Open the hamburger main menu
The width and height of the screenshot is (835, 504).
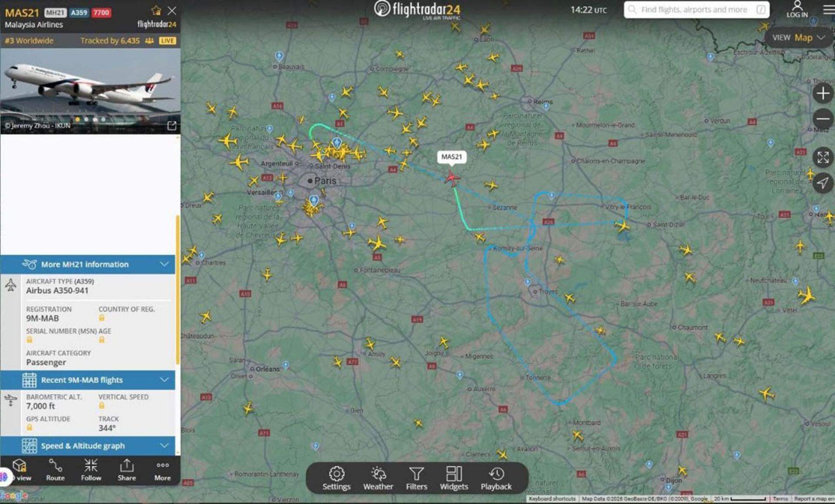828,9
